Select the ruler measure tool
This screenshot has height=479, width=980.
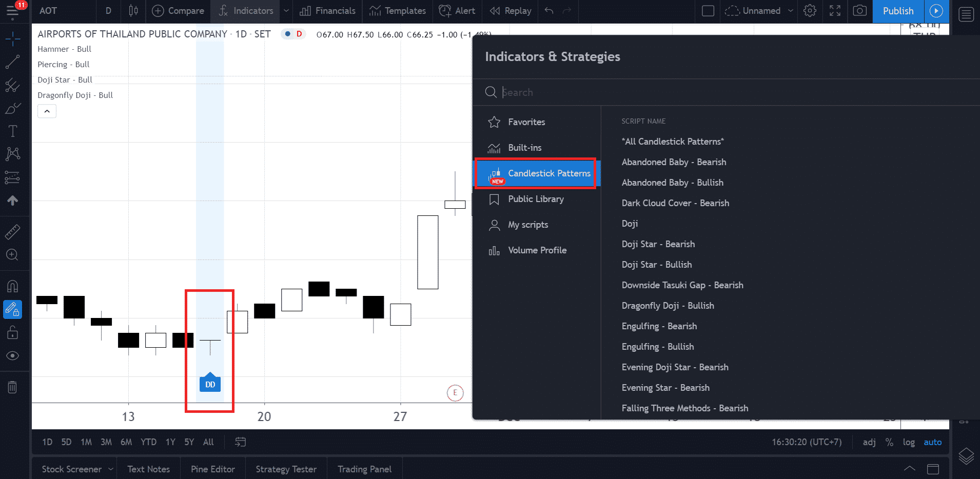(x=12, y=232)
